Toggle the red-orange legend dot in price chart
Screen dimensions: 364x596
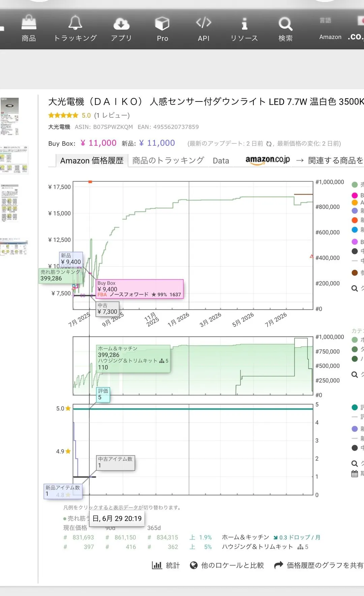tap(355, 220)
